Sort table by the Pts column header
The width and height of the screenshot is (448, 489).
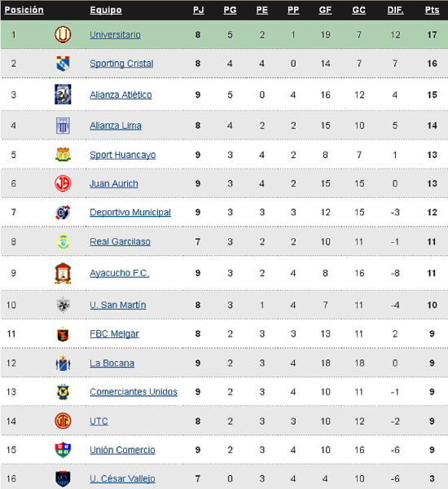tap(432, 10)
